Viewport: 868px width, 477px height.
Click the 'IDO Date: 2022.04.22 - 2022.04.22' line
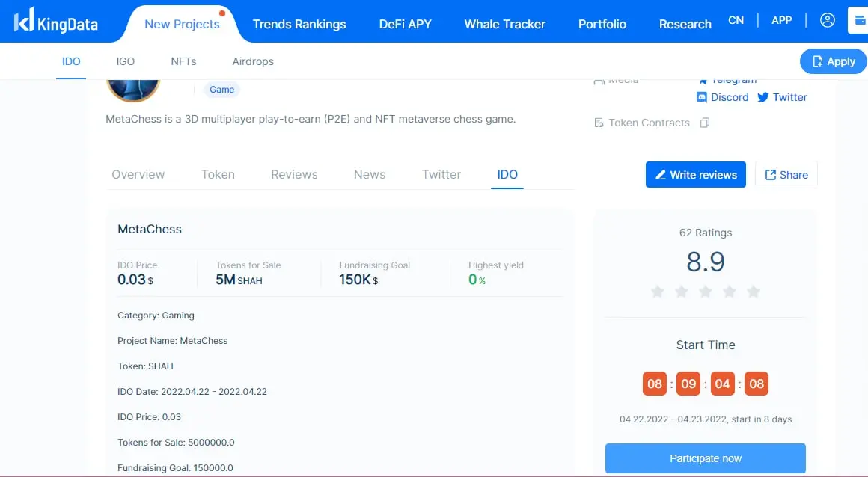pyautogui.click(x=192, y=392)
